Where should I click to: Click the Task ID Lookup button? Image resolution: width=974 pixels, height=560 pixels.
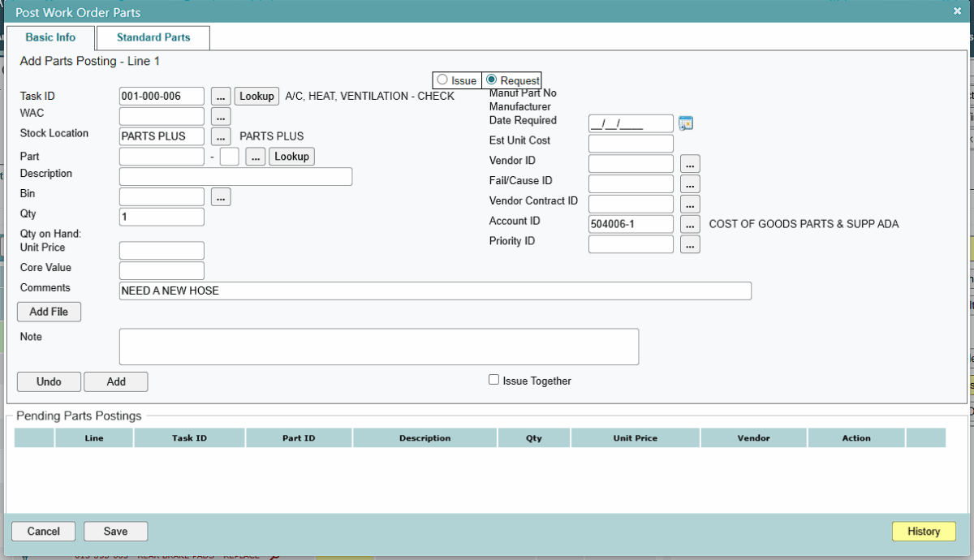tap(256, 96)
